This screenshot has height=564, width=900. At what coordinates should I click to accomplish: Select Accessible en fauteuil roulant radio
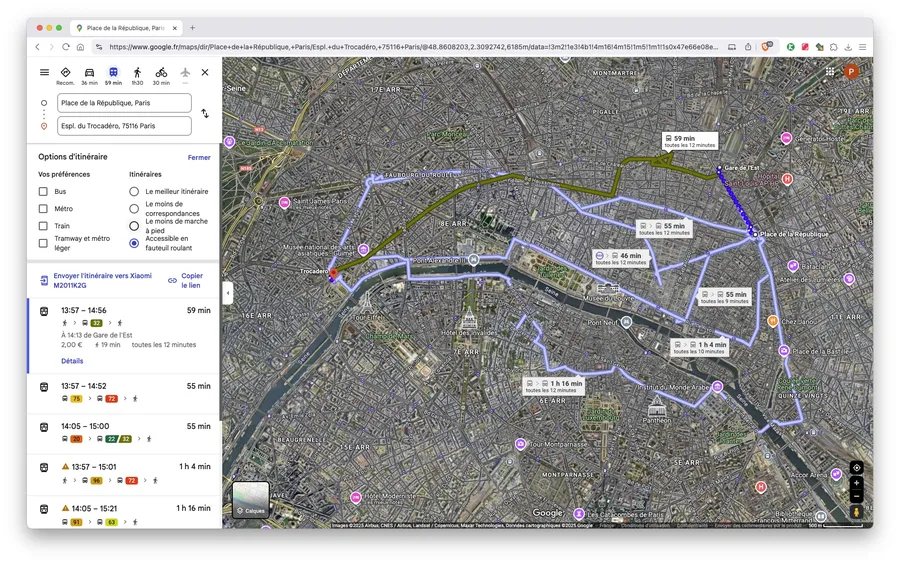pyautogui.click(x=134, y=243)
